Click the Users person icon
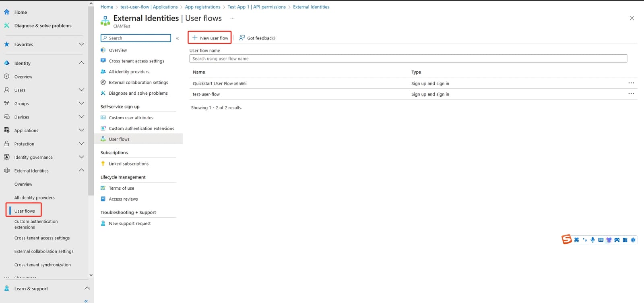This screenshot has width=644, height=303. click(x=6, y=90)
